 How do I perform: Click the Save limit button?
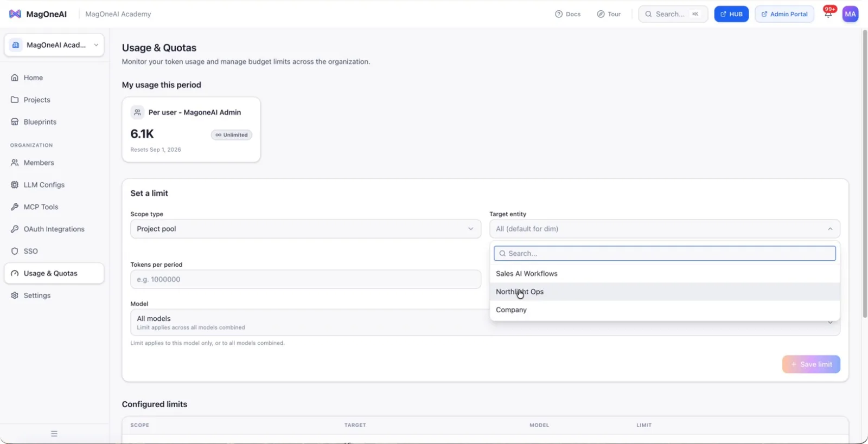pos(811,364)
